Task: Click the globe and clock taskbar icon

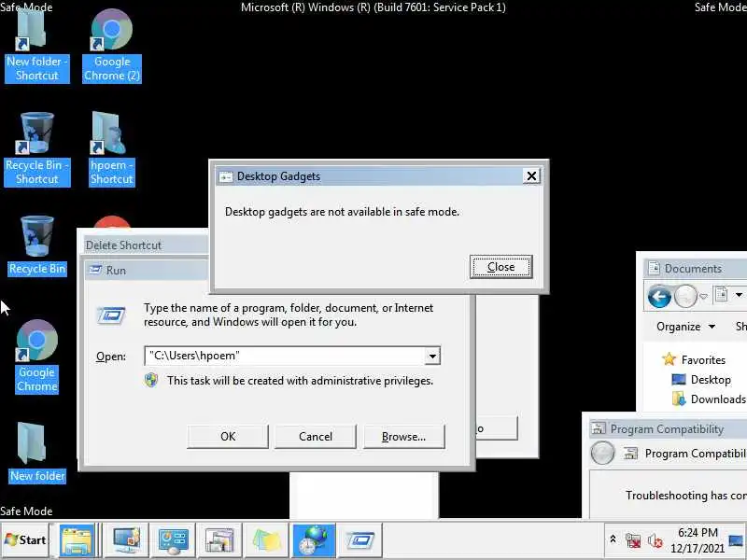Action: coord(313,540)
